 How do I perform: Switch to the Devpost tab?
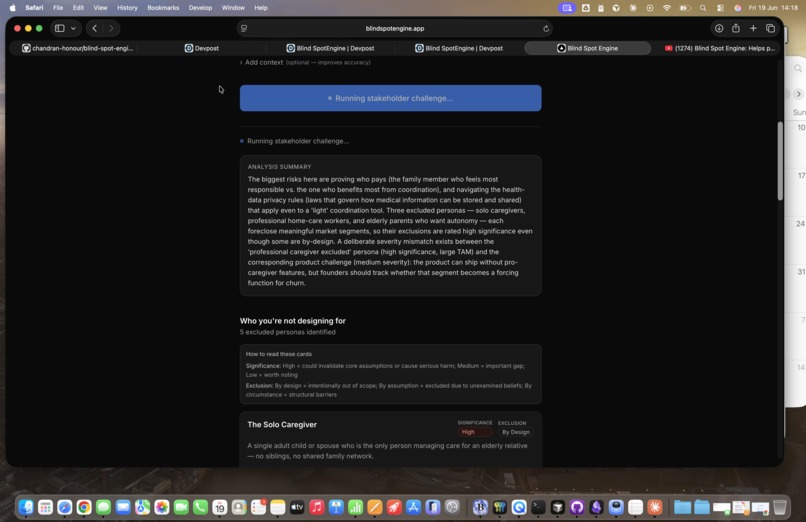coord(202,48)
